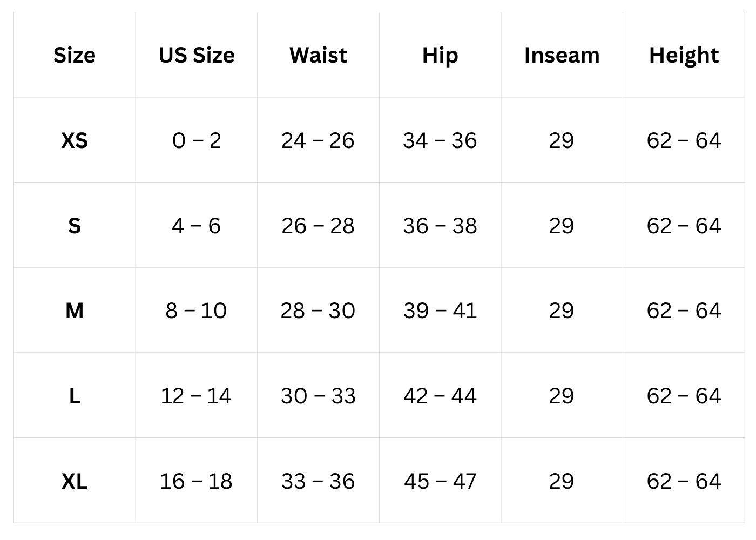Click waist cell 30 – 33
The image size is (756, 540).
[x=318, y=396]
